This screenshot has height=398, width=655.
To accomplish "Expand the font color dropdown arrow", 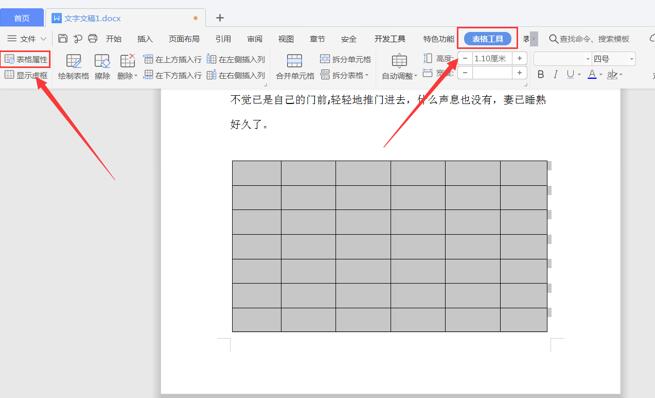I will [x=601, y=75].
